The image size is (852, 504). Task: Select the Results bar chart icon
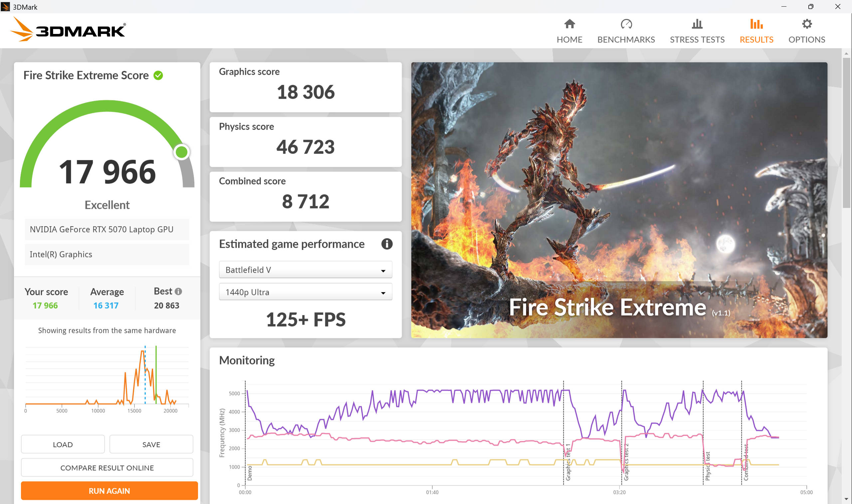(756, 24)
